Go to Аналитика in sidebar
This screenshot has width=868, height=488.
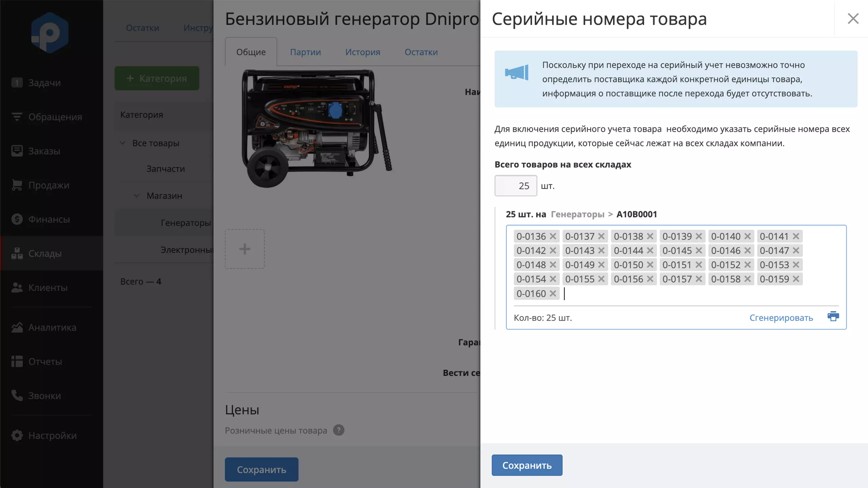52,327
